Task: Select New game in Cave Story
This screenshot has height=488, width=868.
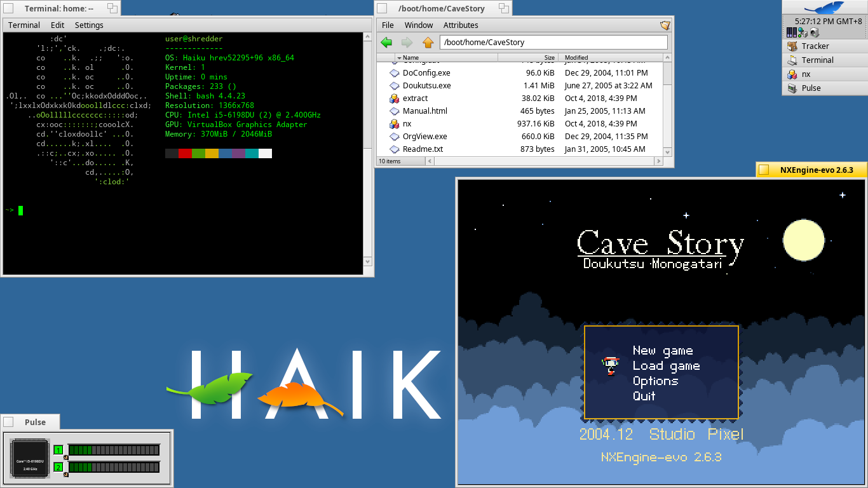Action: (x=662, y=350)
